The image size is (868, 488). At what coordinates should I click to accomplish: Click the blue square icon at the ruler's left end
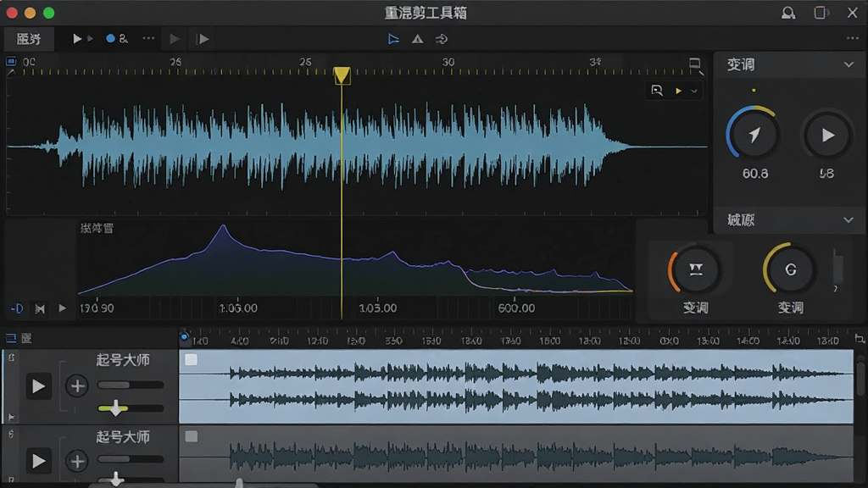pyautogui.click(x=11, y=61)
